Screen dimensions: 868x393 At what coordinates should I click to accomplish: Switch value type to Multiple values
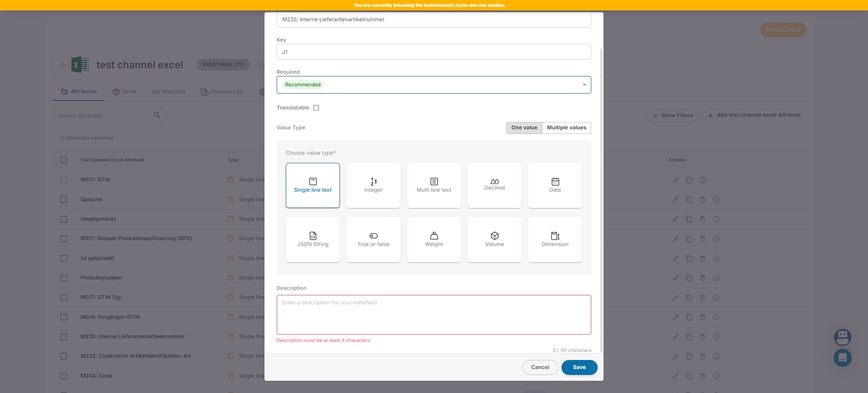(566, 128)
